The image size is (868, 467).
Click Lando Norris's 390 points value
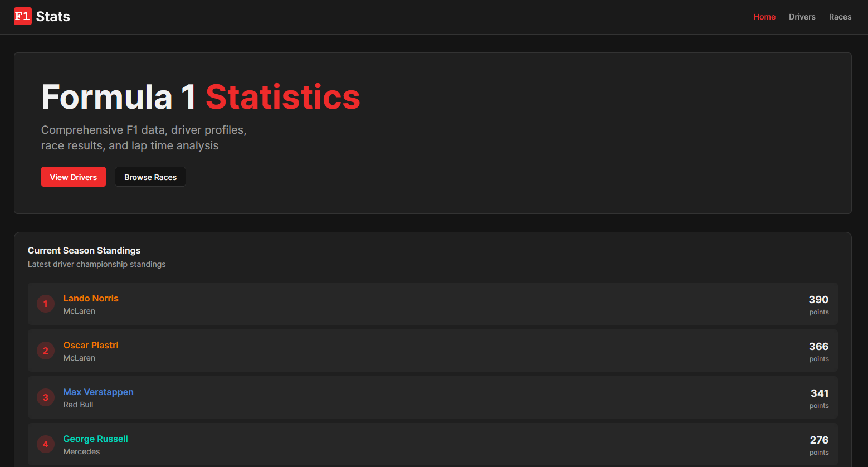click(x=818, y=300)
